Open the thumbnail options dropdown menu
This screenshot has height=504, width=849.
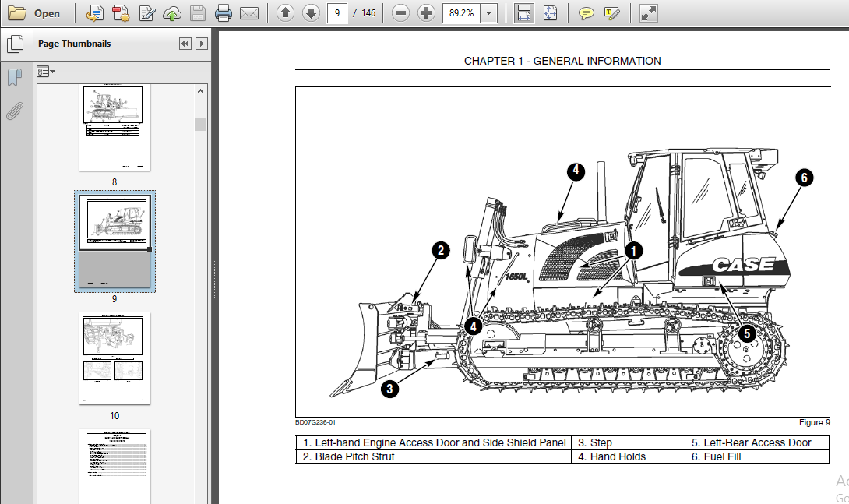click(x=45, y=72)
